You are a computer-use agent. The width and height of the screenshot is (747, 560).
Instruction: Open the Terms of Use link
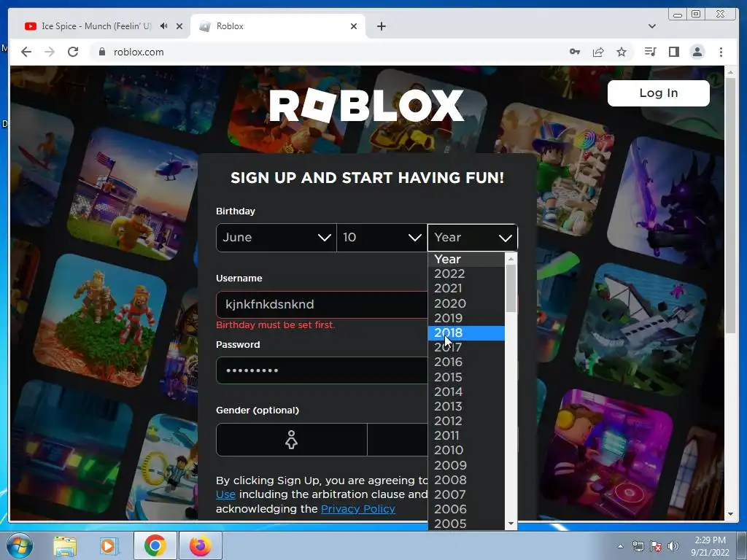[225, 495]
